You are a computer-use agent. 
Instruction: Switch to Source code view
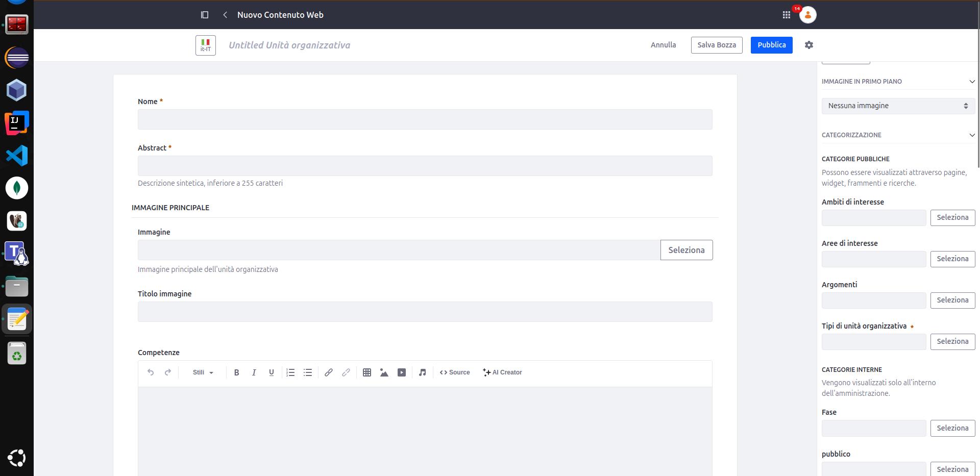tap(455, 372)
